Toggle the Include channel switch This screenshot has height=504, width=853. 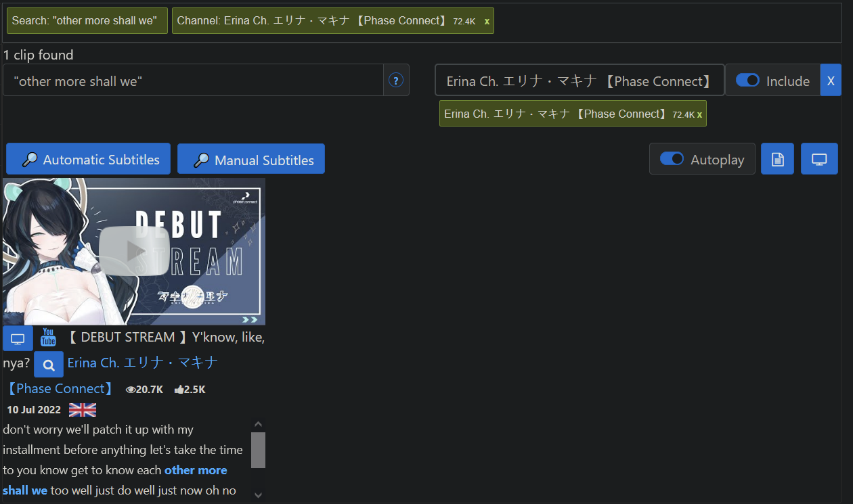[x=748, y=80]
